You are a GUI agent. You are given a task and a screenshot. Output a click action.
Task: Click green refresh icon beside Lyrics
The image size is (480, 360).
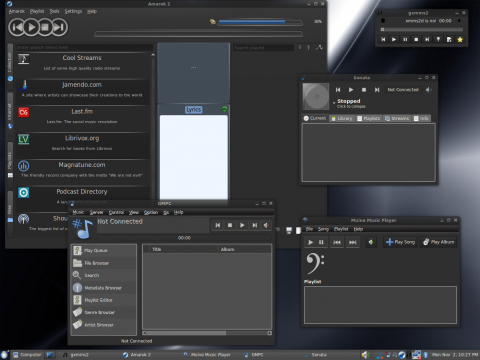click(x=224, y=109)
